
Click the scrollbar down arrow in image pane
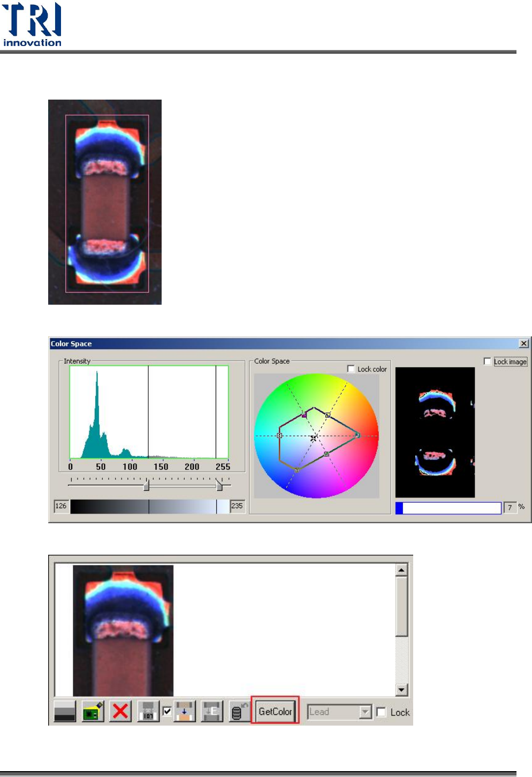[x=401, y=690]
